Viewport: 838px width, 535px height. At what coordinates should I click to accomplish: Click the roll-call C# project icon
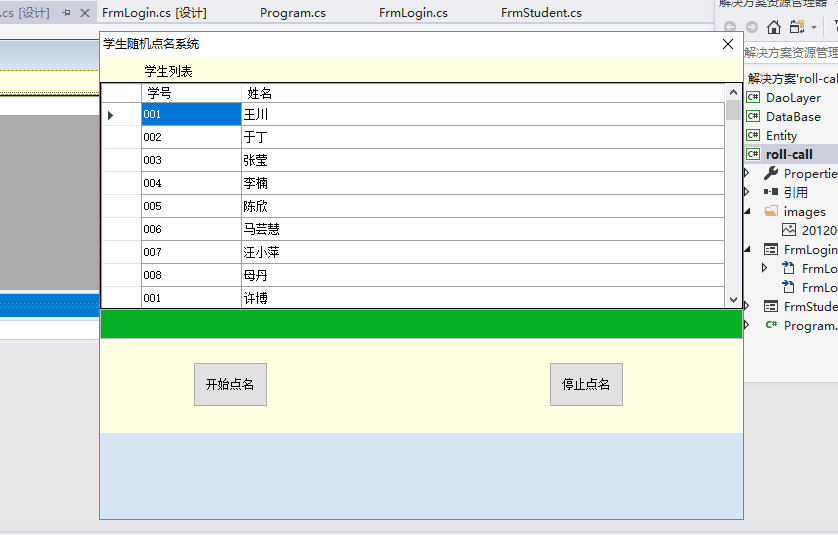point(753,154)
